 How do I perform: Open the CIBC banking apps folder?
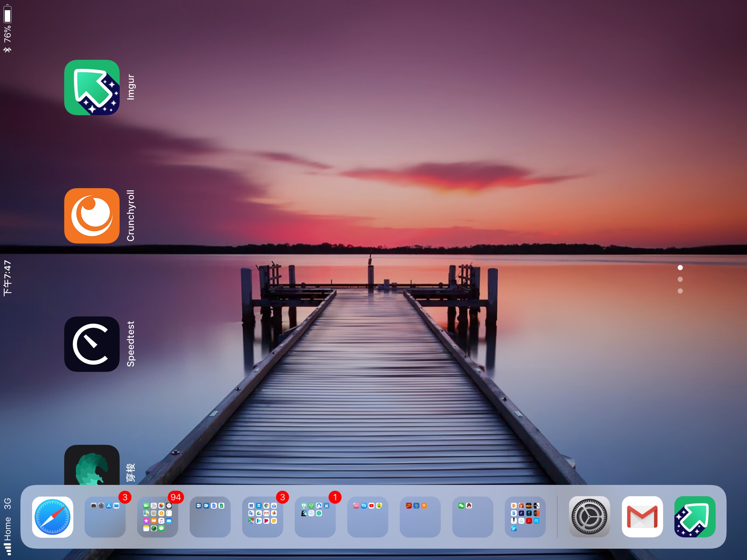tap(420, 517)
